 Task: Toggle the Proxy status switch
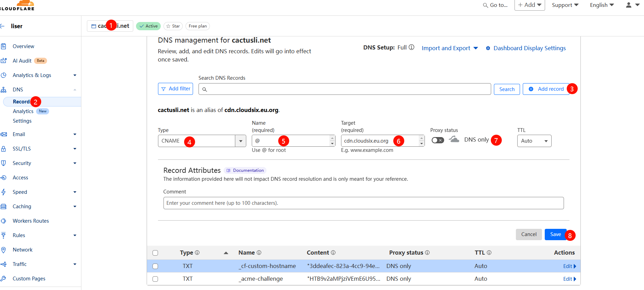[438, 140]
